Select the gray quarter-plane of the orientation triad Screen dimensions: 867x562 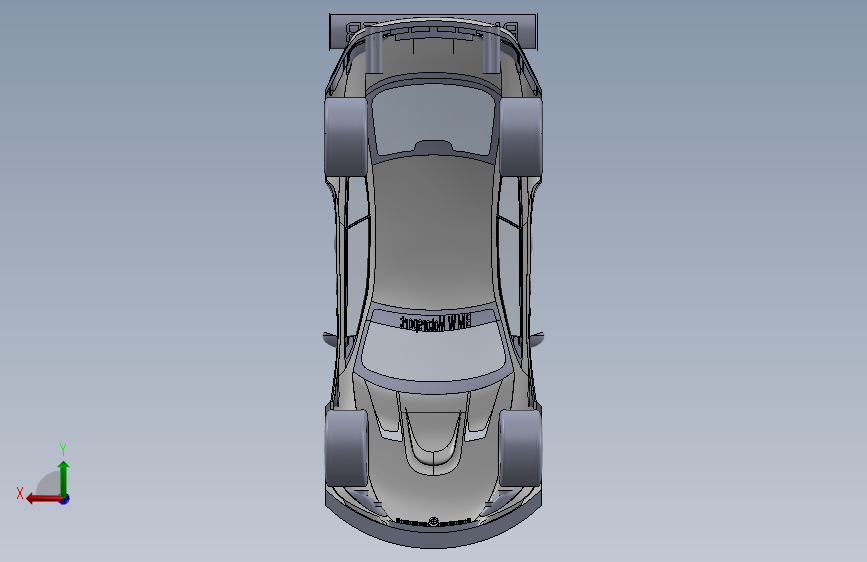[x=48, y=485]
